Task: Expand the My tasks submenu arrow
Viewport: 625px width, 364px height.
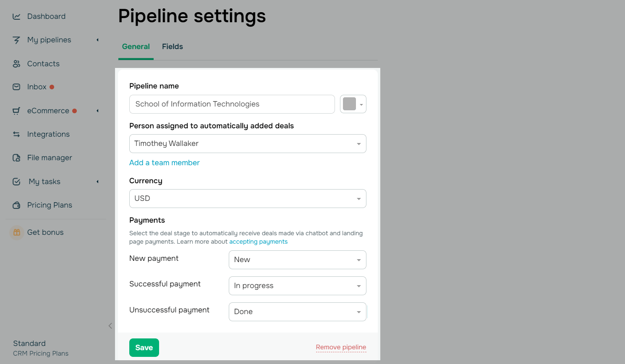Action: click(97, 182)
